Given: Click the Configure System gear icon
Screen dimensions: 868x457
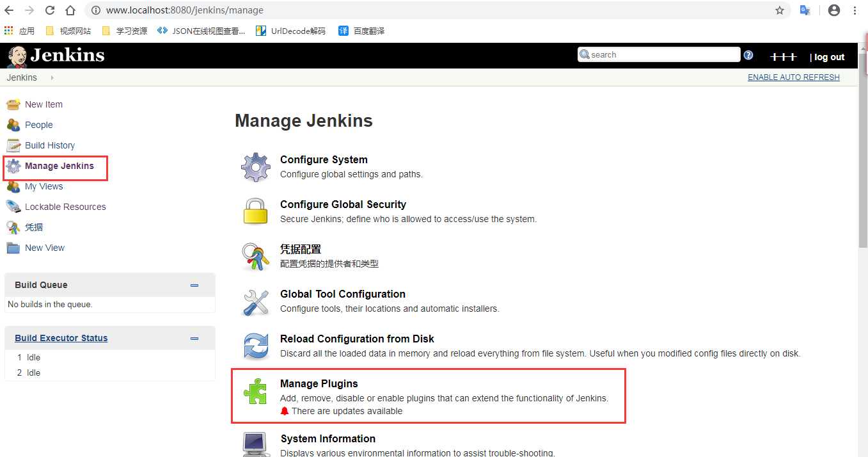Looking at the screenshot, I should [x=256, y=167].
